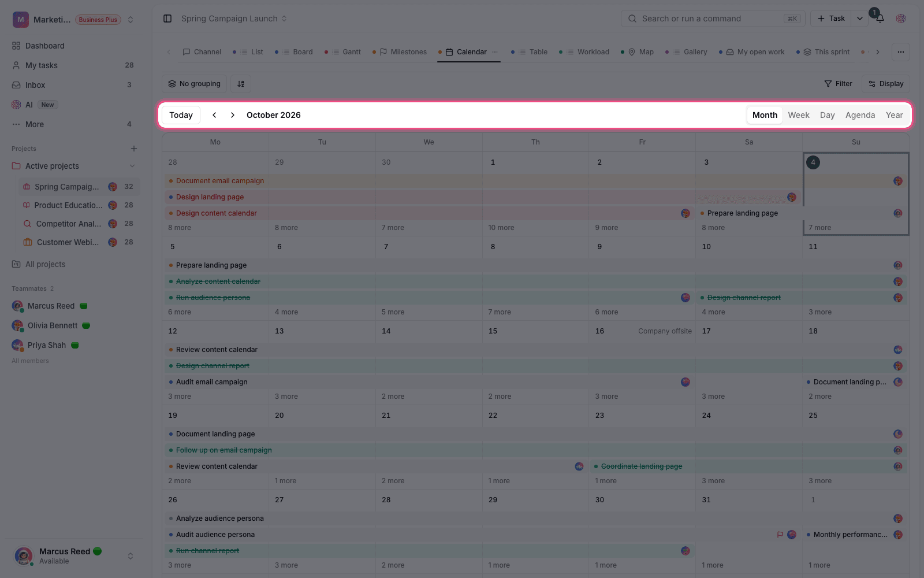This screenshot has width=924, height=578.
Task: Open Dashboard from the sidebar
Action: [73, 46]
